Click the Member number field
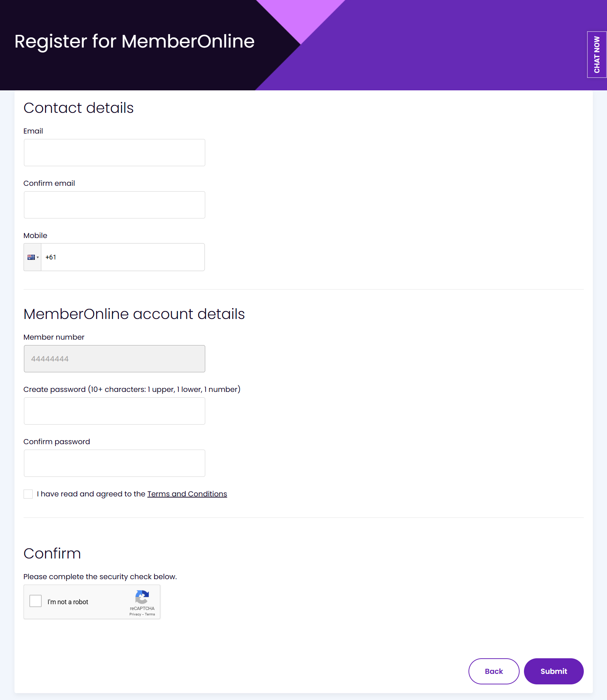 (x=115, y=359)
